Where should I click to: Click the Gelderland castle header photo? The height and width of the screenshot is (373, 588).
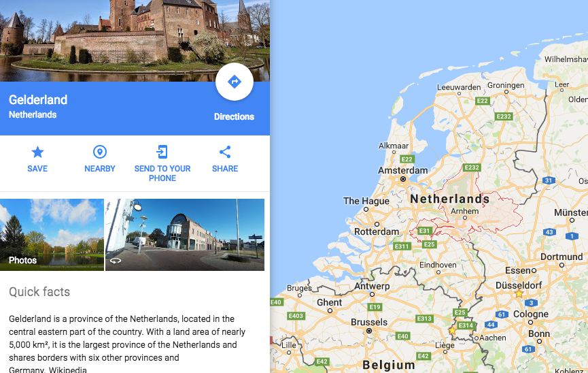pyautogui.click(x=135, y=41)
